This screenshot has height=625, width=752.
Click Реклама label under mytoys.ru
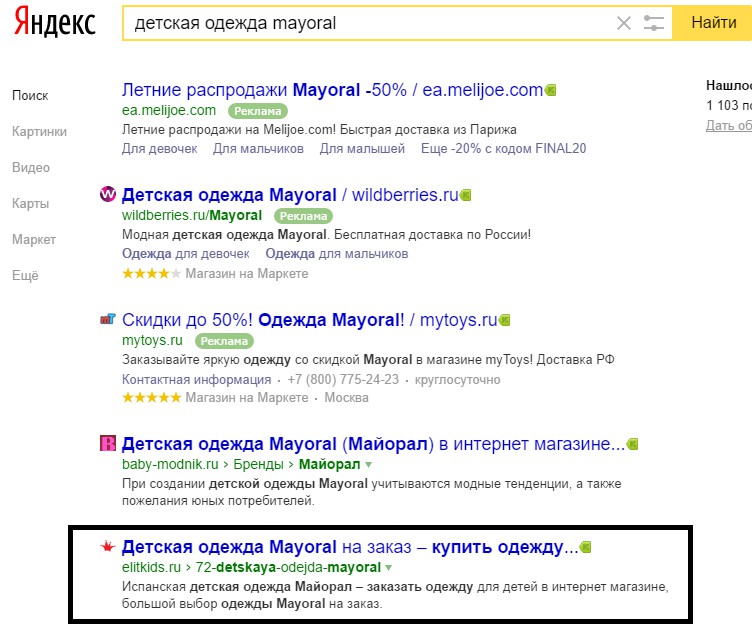click(x=224, y=341)
